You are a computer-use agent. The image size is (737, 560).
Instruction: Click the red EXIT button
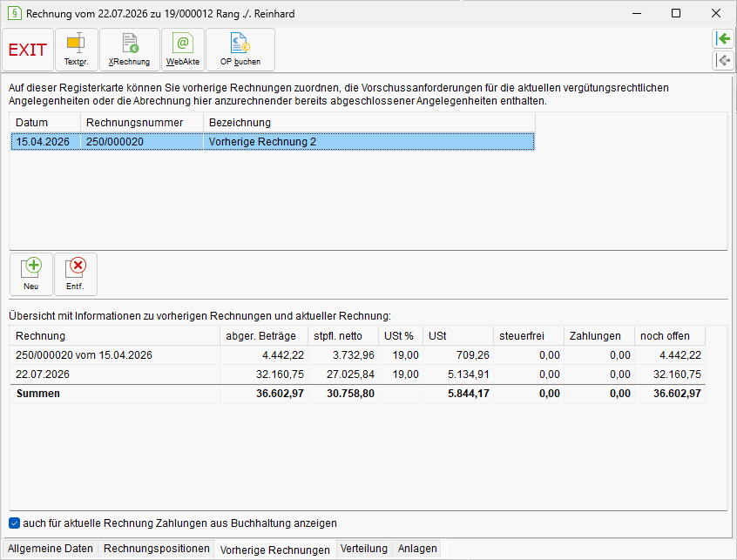[28, 50]
